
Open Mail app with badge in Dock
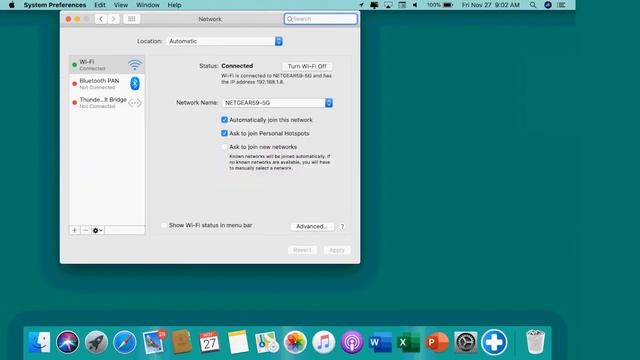pos(153,342)
